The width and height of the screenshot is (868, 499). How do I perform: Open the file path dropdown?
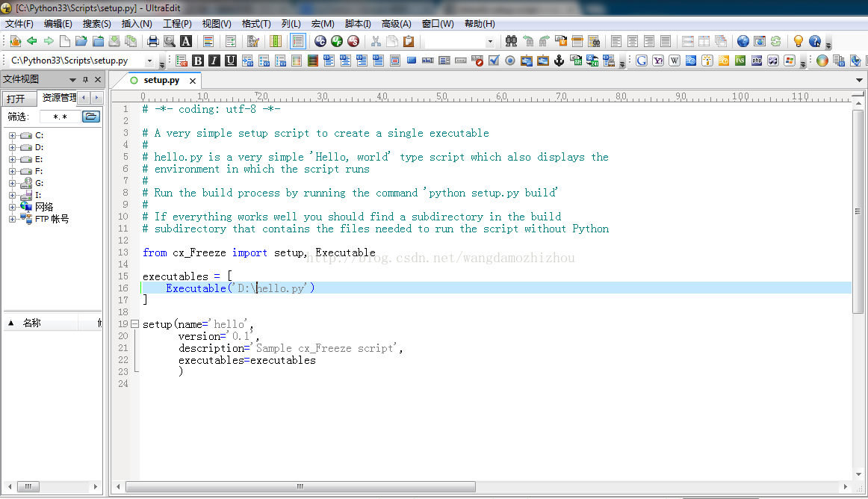click(151, 60)
